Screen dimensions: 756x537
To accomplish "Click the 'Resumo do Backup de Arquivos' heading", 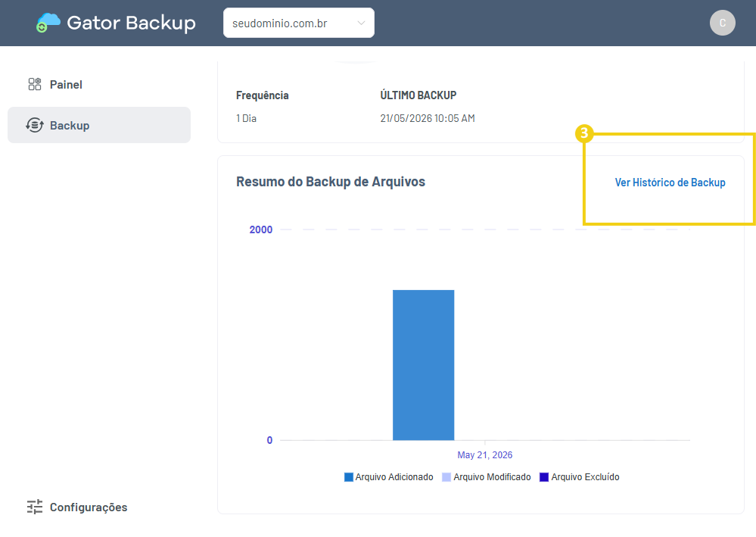I will (x=330, y=182).
